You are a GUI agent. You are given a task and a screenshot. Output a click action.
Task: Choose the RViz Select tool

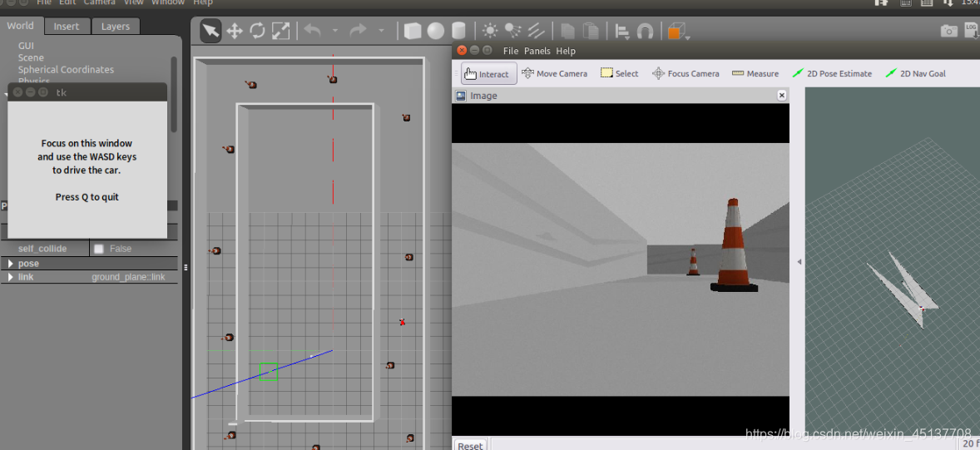[620, 74]
